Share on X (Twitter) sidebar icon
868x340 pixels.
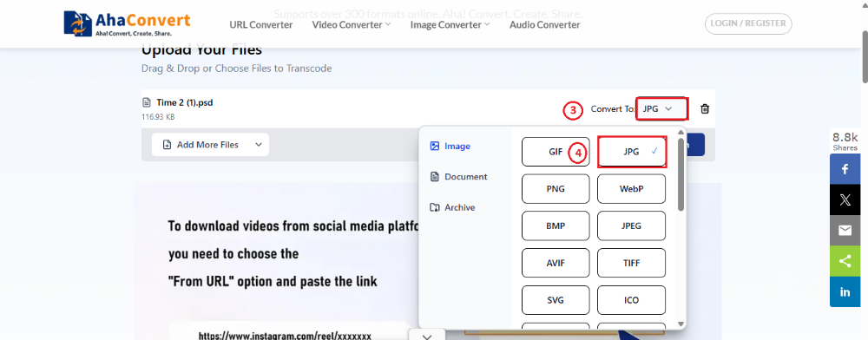coord(845,200)
